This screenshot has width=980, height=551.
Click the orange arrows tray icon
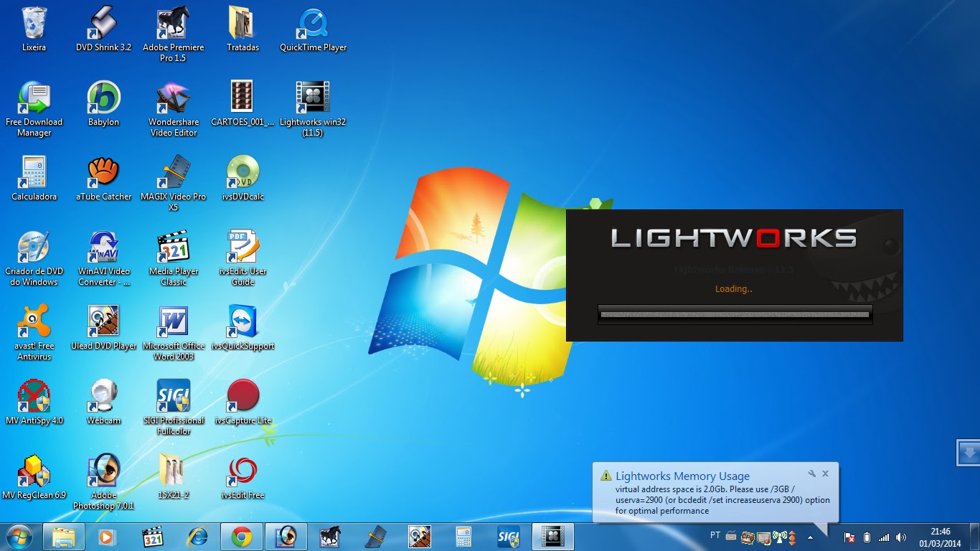793,537
